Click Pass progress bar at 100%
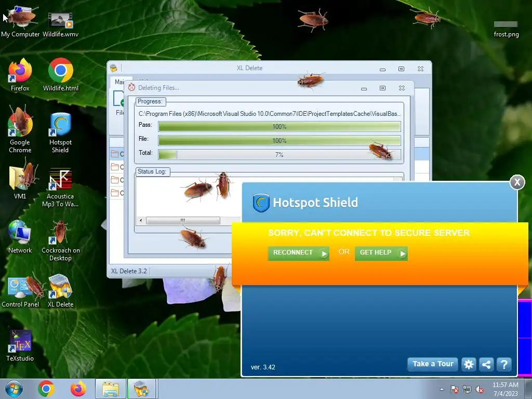This screenshot has height=399, width=532. click(x=279, y=127)
